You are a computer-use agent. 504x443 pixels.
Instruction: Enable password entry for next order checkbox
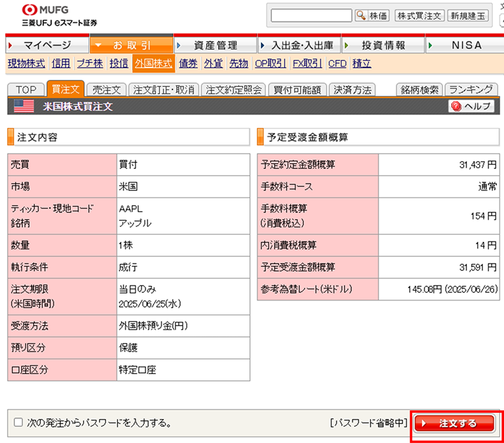point(18,423)
